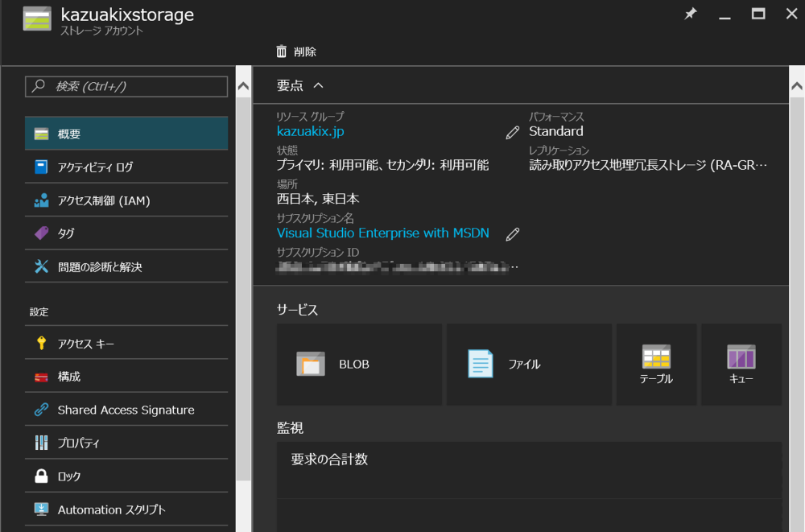Collapse the 要点 section chevron
The image size is (805, 532).
tap(318, 85)
